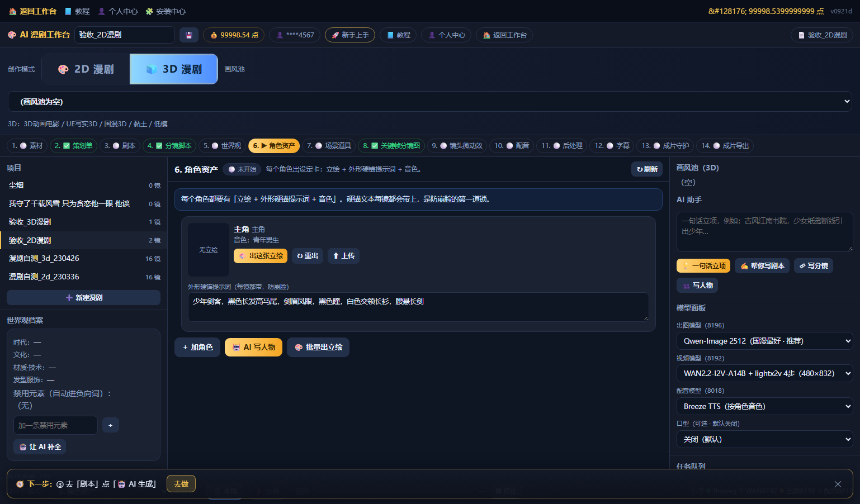Click the 让 AI 补全 button
The width and height of the screenshot is (860, 504).
(40, 447)
